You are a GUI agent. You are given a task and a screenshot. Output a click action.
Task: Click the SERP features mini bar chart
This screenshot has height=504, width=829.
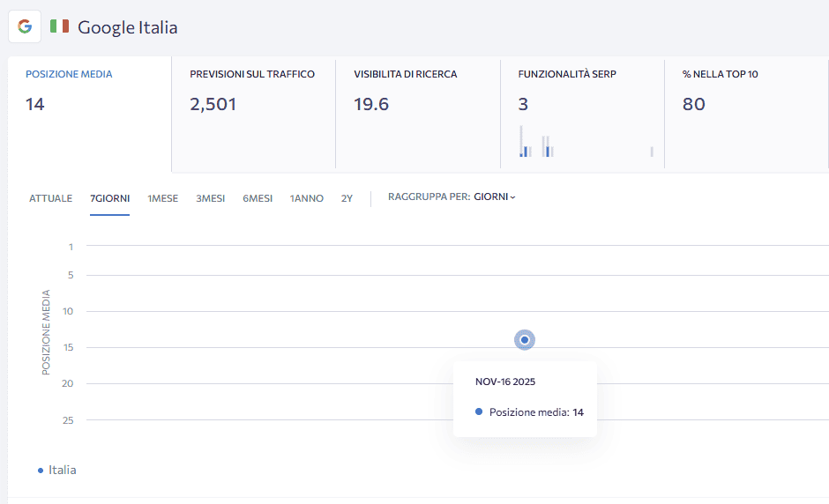click(586, 141)
